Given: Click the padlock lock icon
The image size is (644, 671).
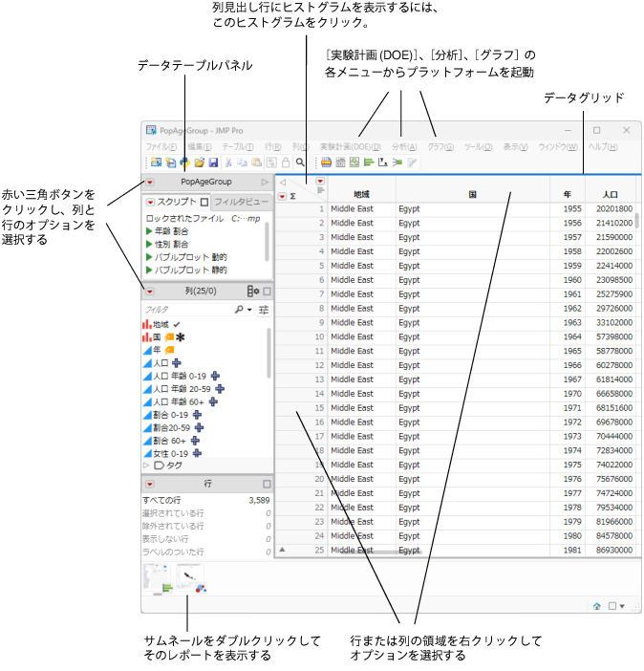Looking at the screenshot, I should pyautogui.click(x=286, y=162).
